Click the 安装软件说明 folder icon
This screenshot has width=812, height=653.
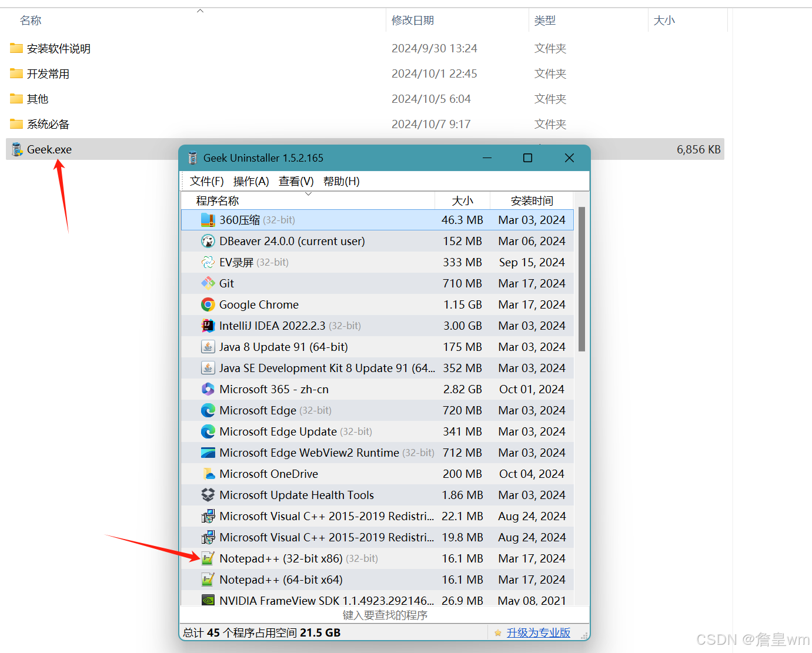[16, 48]
